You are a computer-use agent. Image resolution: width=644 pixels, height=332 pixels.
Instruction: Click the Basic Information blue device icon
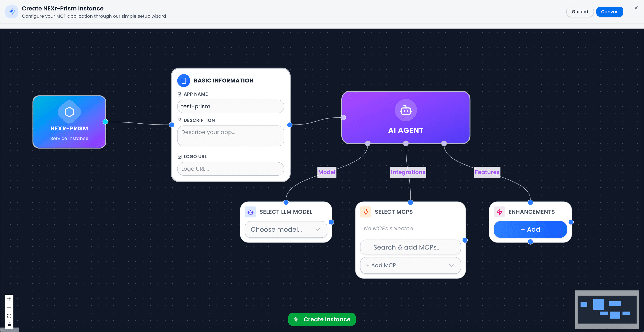tap(184, 81)
